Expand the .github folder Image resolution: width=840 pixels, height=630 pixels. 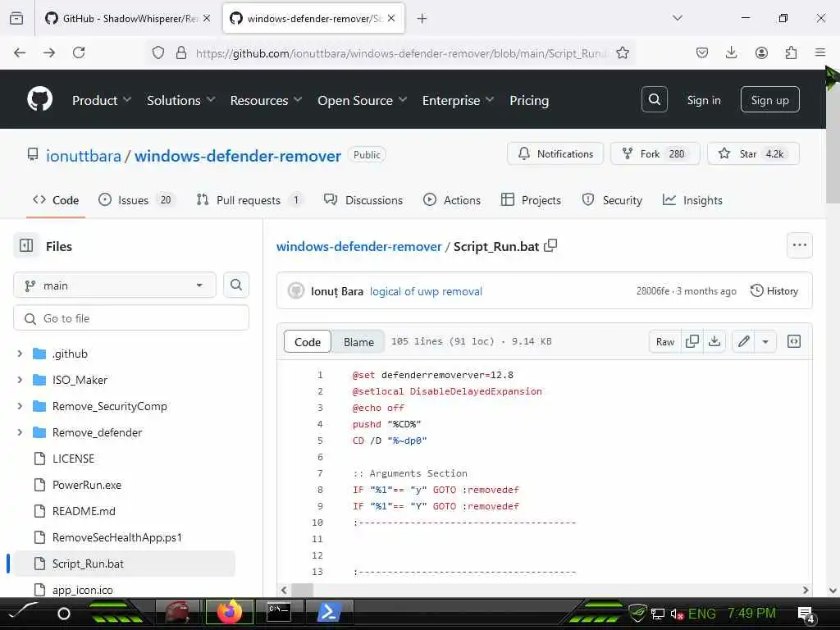[x=20, y=354]
